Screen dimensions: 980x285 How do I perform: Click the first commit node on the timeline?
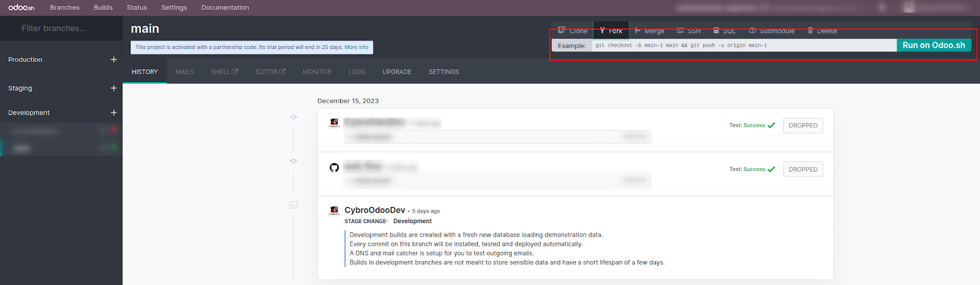(293, 117)
